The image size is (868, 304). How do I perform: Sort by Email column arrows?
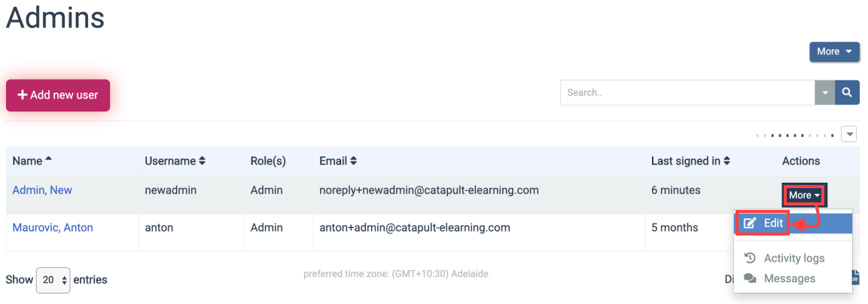(353, 161)
